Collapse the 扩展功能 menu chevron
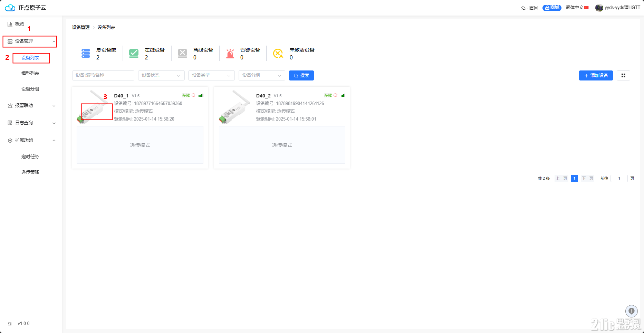The width and height of the screenshot is (644, 333). (x=54, y=140)
